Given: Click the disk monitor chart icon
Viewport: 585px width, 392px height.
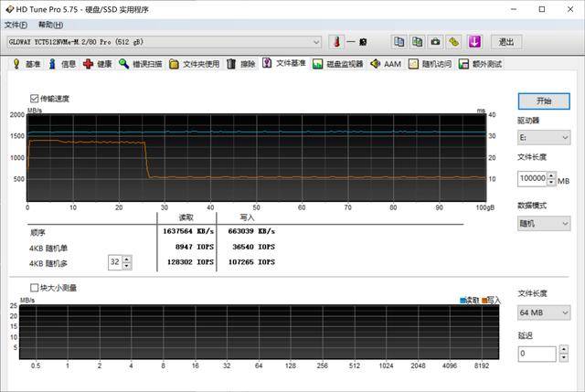Looking at the screenshot, I should (317, 64).
